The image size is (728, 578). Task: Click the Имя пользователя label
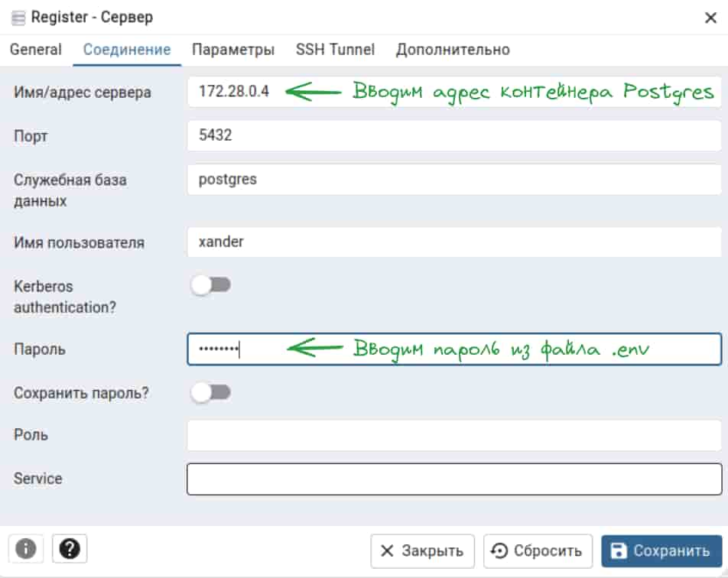pos(79,243)
